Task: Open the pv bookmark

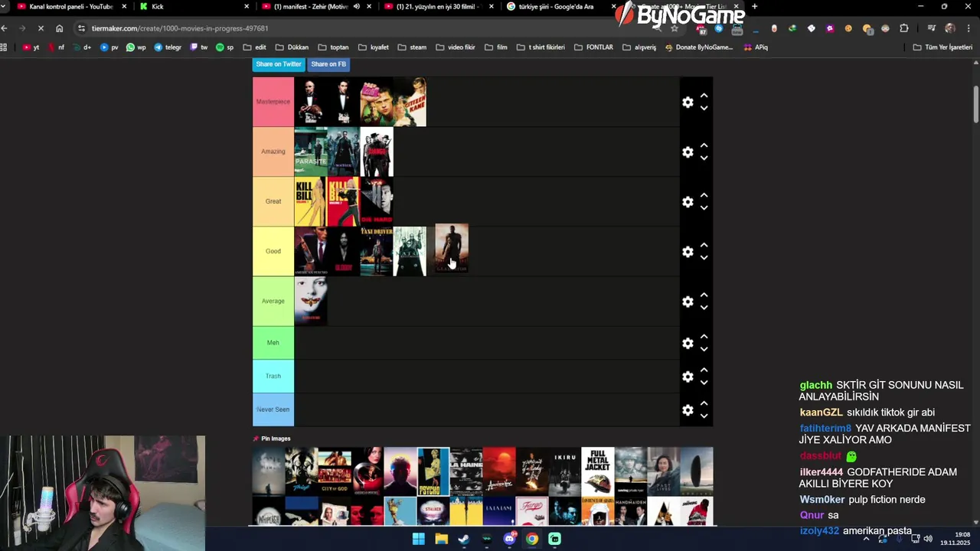Action: [x=109, y=47]
